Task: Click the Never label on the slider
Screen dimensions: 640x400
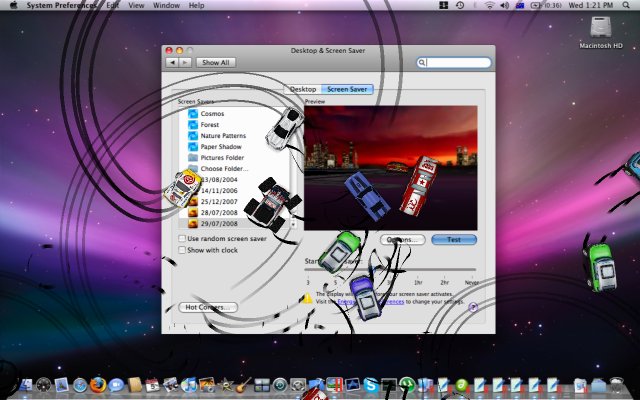Action: [471, 282]
